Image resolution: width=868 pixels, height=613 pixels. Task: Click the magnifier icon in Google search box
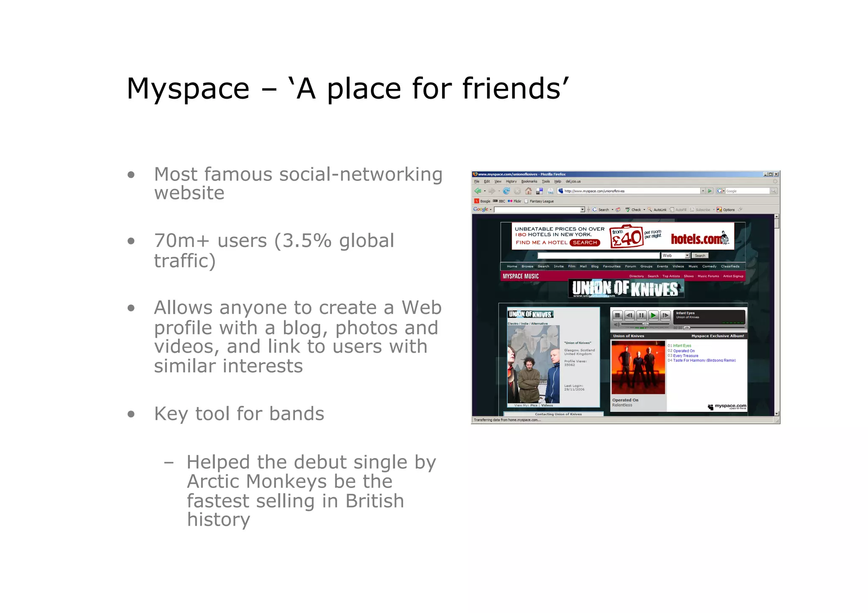pos(773,191)
